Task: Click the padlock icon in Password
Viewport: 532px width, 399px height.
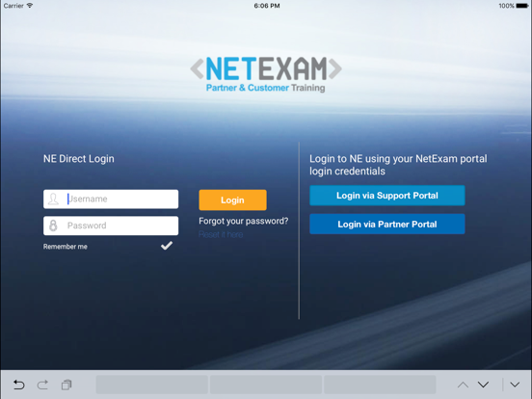Action: click(x=53, y=226)
